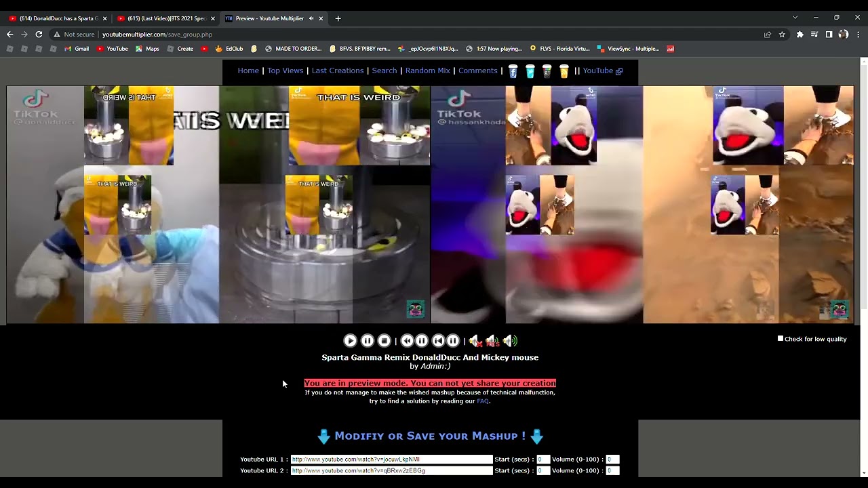The image size is (868, 488).
Task: Click the fourth video panel with sandy ground
Action: tap(749, 205)
